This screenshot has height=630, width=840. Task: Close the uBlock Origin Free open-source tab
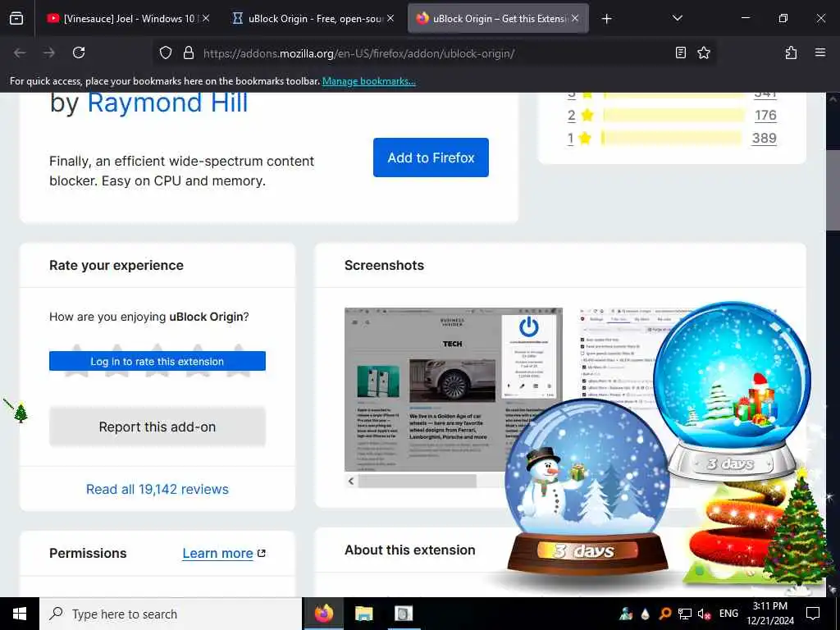390,19
